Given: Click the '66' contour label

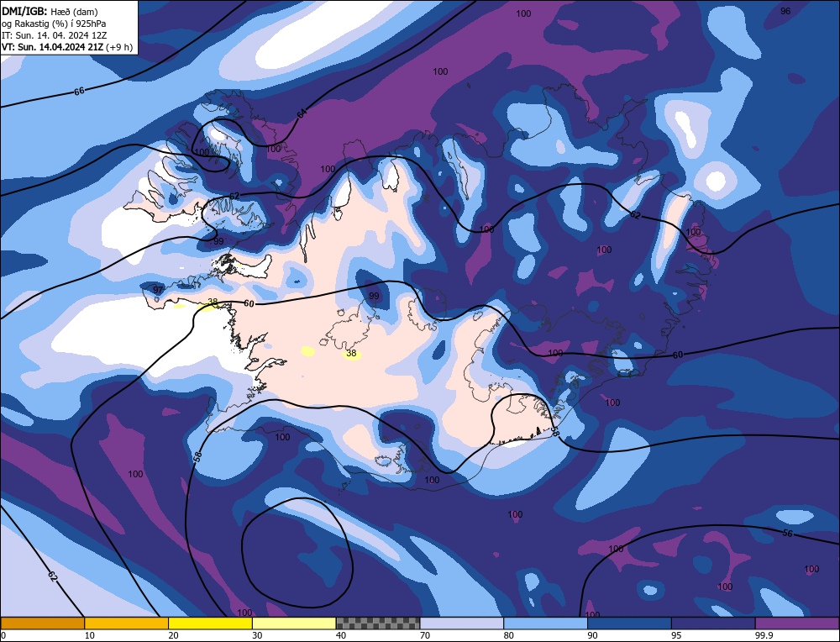Looking at the screenshot, I should pyautogui.click(x=79, y=91).
